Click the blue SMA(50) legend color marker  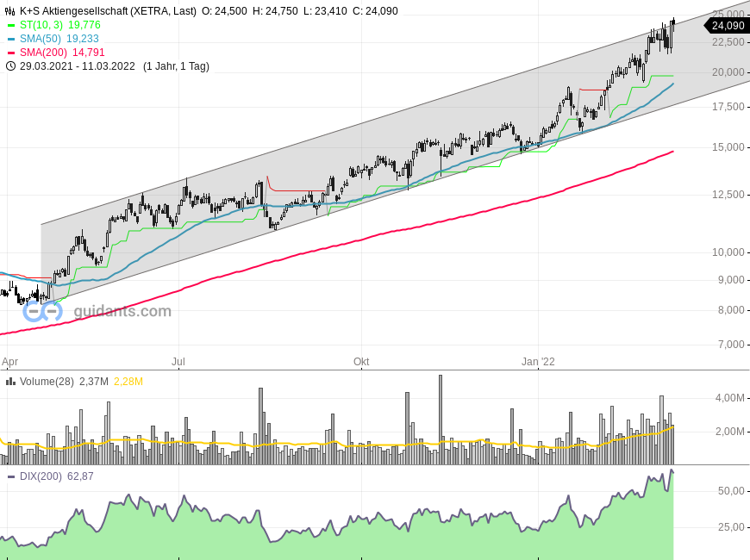pos(11,40)
